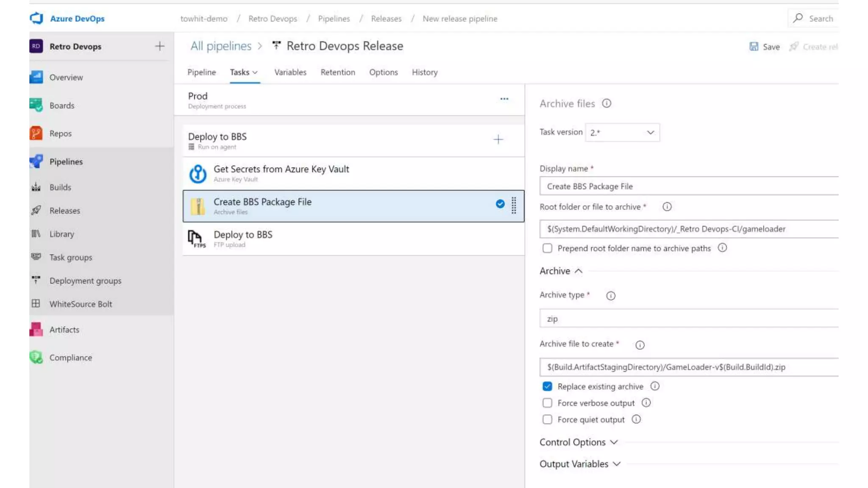Click the Archive file to create field
Image resolution: width=868 pixels, height=488 pixels.
689,367
